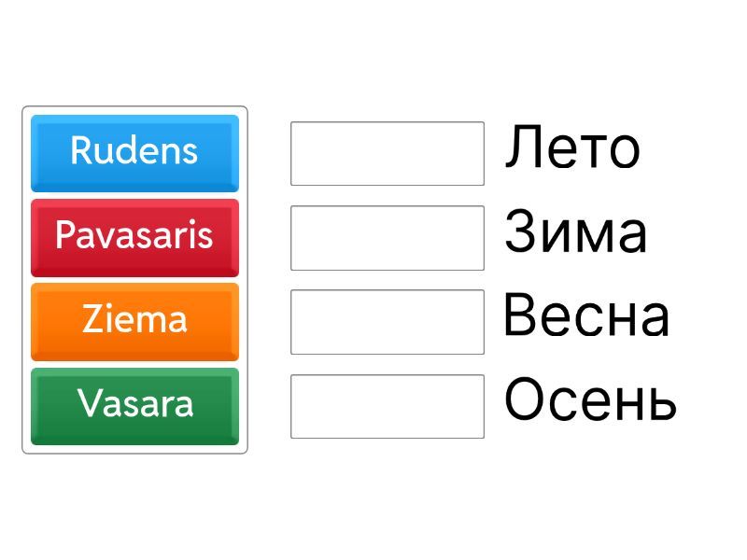Select the Весна label

586,316
